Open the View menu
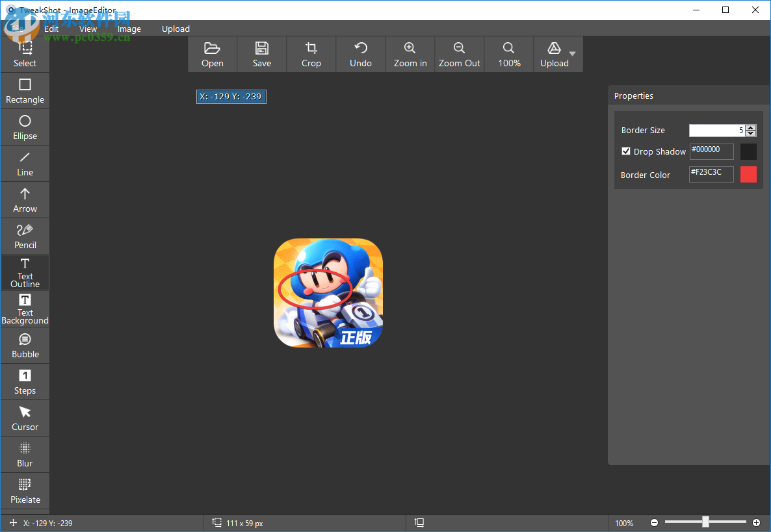Screen dimensions: 771x532 pos(88,29)
